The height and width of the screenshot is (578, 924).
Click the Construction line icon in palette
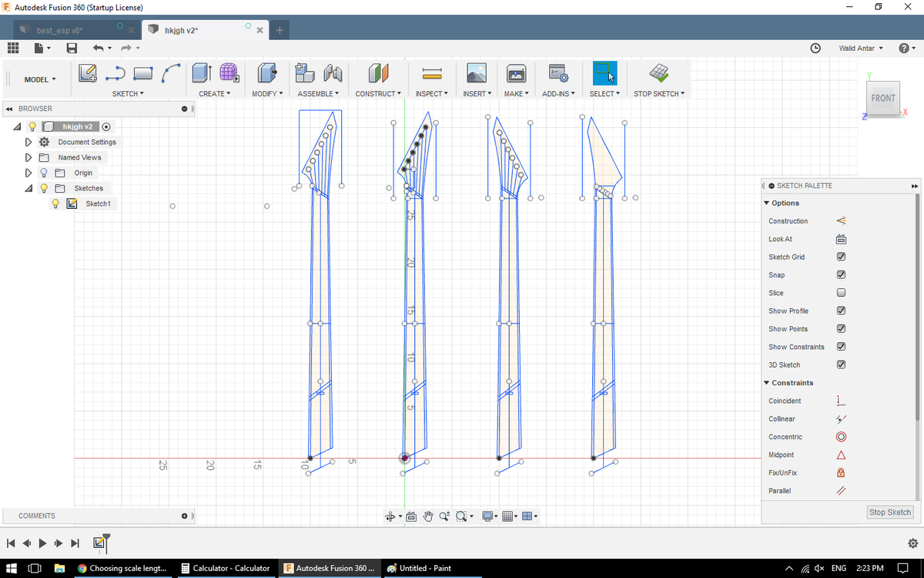point(841,221)
